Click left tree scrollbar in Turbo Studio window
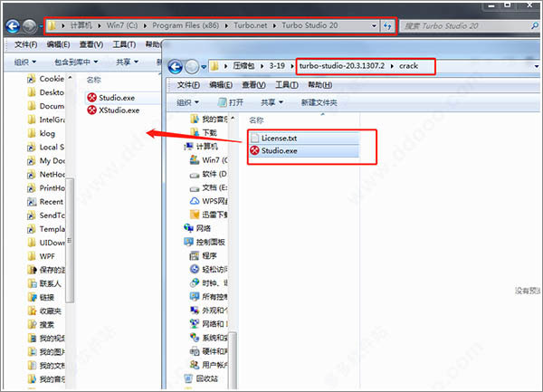Screen dimensions: 543x392 click(x=70, y=240)
